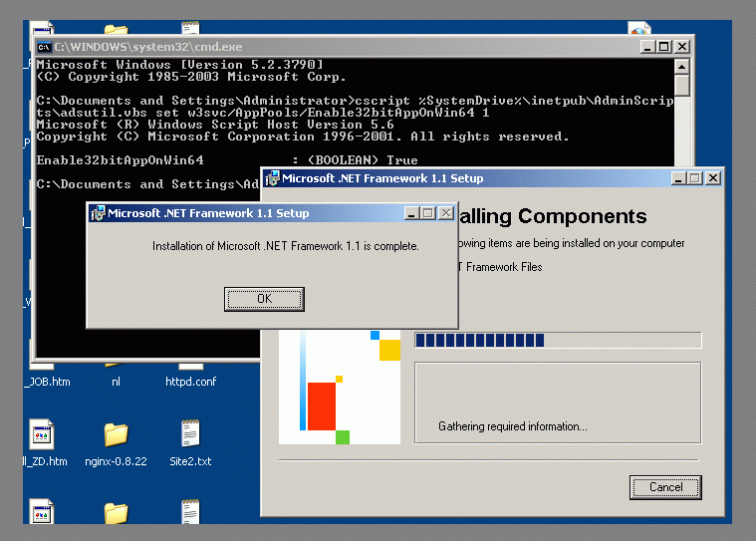The width and height of the screenshot is (756, 541).
Task: Maximize the cmd.exe window
Action: coord(664,47)
